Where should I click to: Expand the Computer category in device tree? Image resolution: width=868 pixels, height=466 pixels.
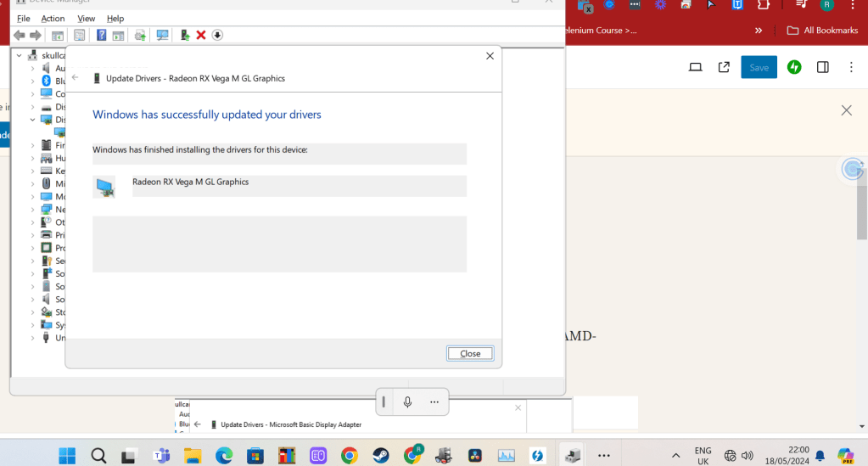pyautogui.click(x=32, y=93)
